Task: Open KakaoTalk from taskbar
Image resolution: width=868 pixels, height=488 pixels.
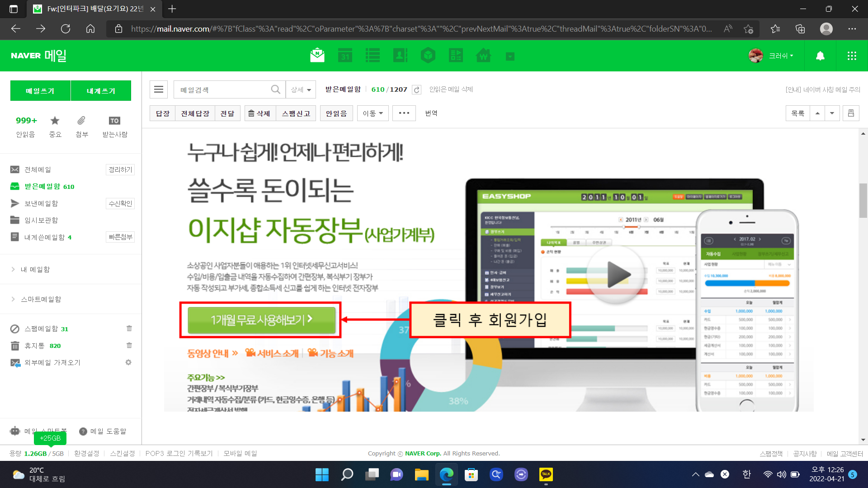Action: [546, 474]
